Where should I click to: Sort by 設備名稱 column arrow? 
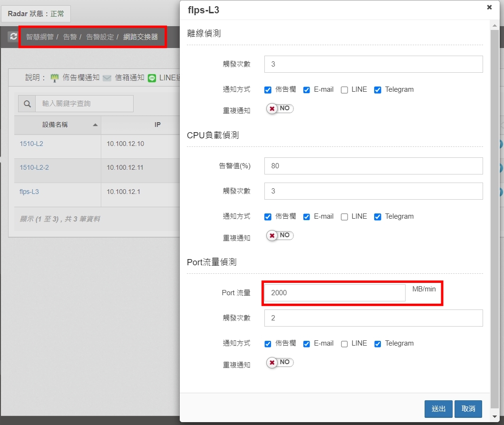coord(95,125)
